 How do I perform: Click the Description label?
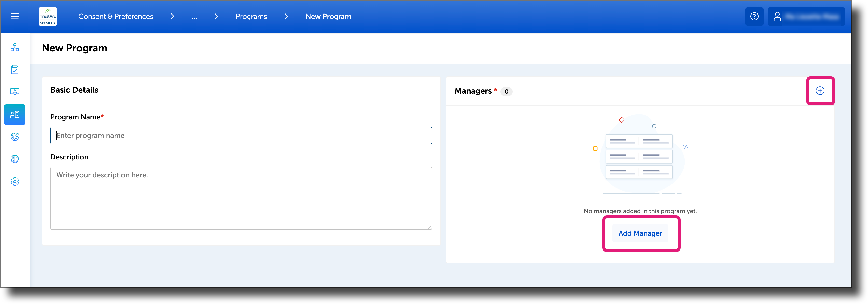(69, 157)
